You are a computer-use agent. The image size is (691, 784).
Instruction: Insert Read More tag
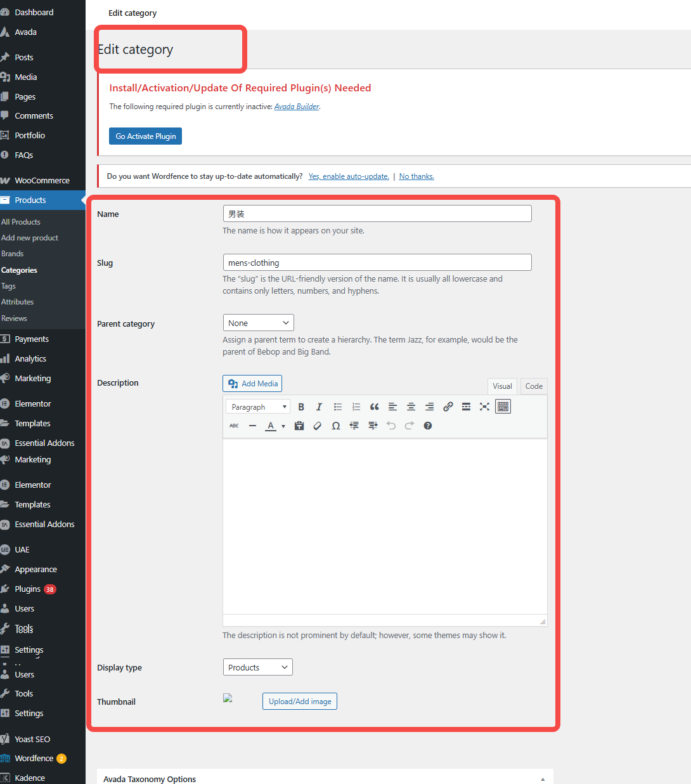pyautogui.click(x=467, y=407)
